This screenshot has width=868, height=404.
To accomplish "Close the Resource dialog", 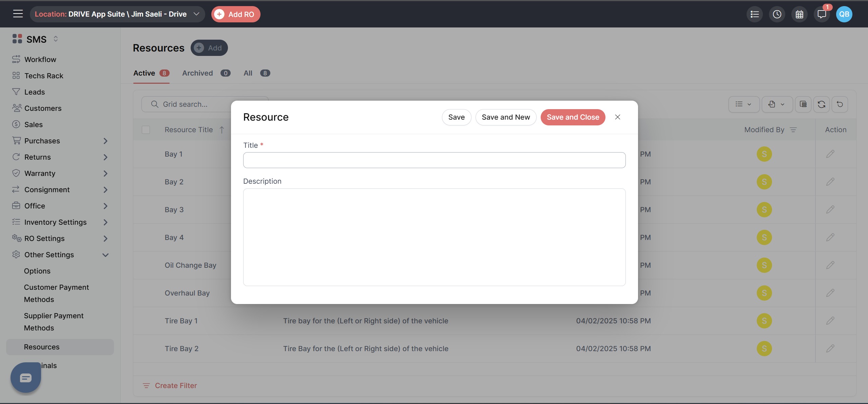I will click(617, 117).
